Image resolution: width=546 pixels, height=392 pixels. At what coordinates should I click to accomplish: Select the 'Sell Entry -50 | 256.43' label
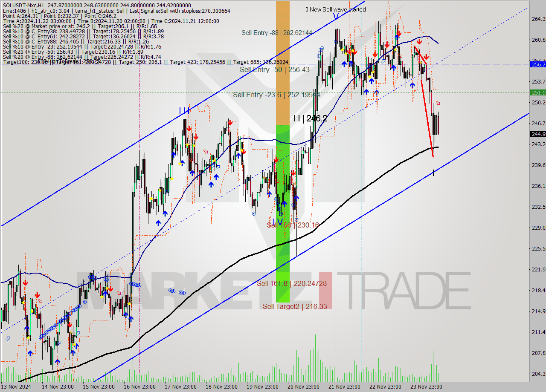274,69
